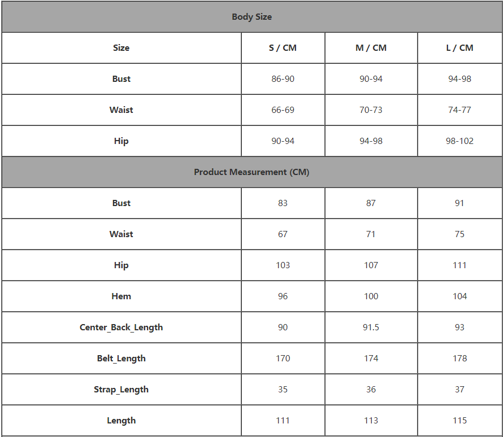This screenshot has height=437, width=504.
Task: Select the L / CM column header
Action: point(459,48)
